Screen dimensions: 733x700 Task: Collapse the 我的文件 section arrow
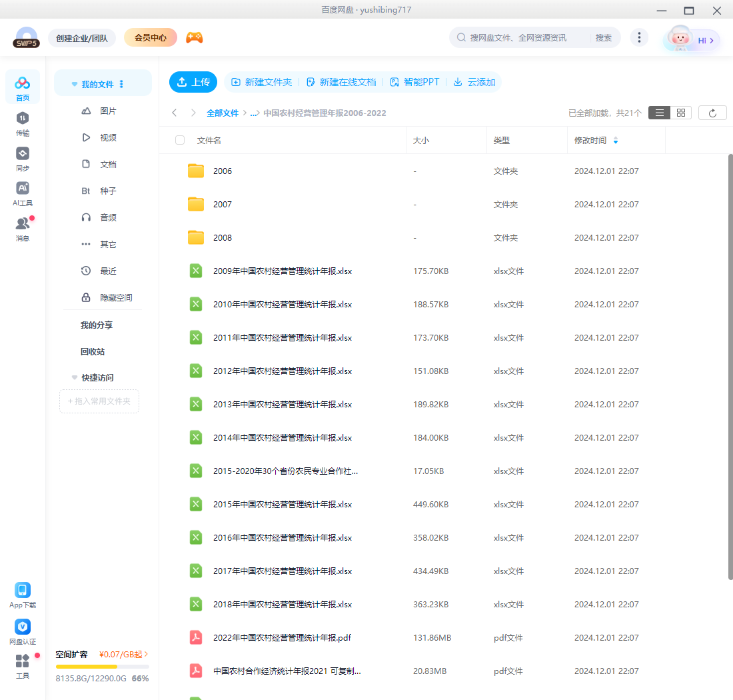click(75, 84)
